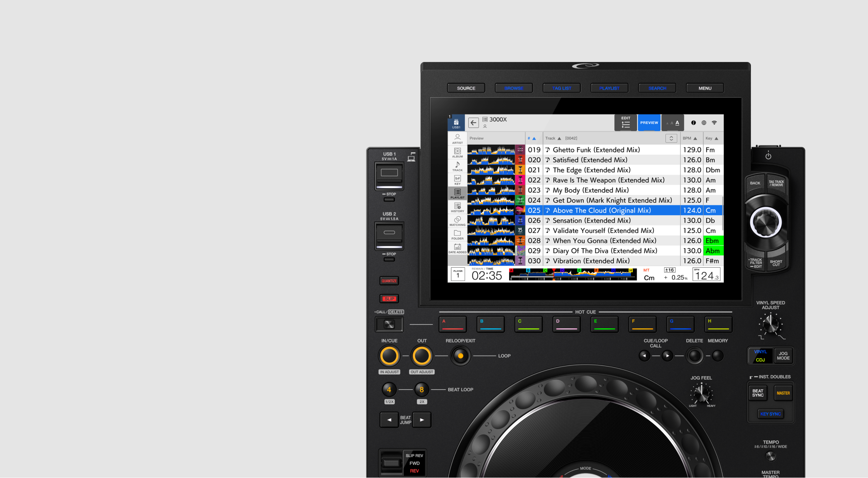Screen dimensions: 868x478
Task: Open the Album category
Action: click(x=458, y=152)
